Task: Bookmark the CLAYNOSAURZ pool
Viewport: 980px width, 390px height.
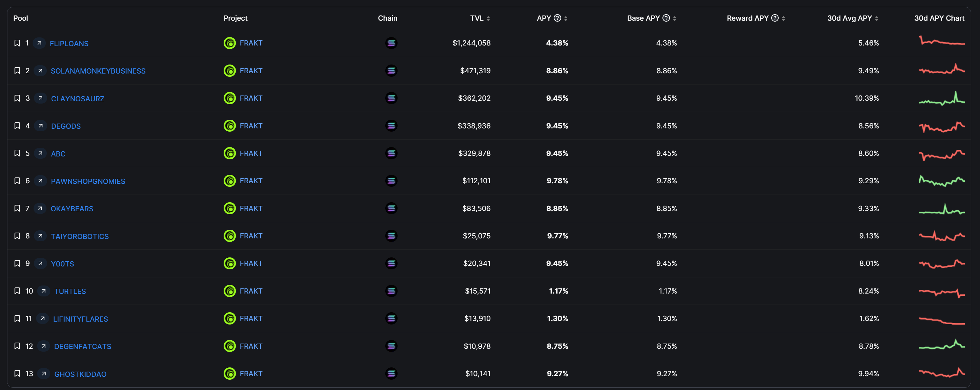Action: tap(17, 98)
